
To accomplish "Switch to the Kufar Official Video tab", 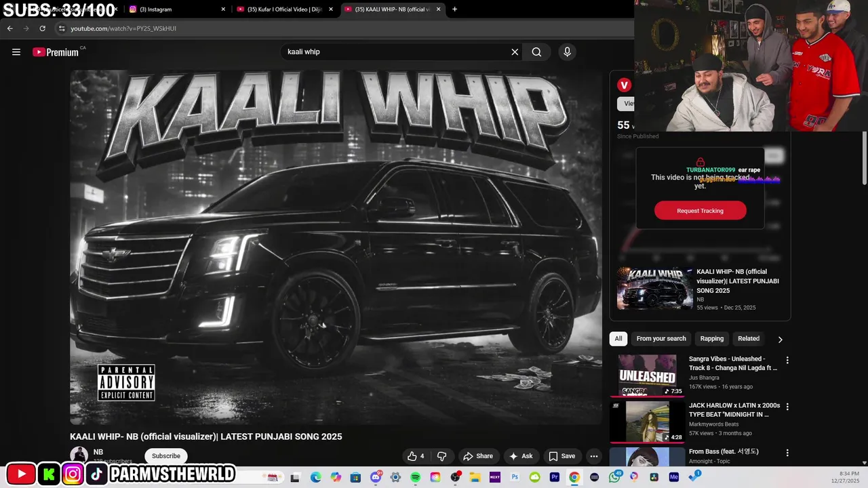I will 285,9.
